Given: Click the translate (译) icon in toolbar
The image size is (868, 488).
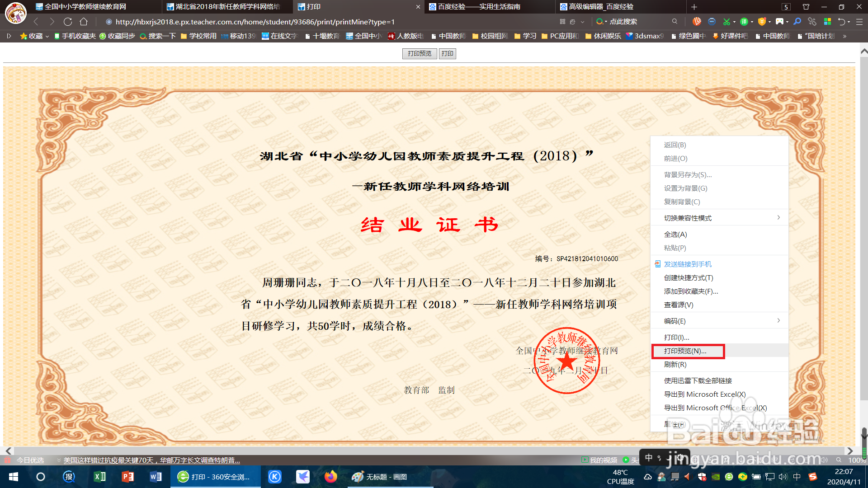Looking at the screenshot, I should coord(744,22).
